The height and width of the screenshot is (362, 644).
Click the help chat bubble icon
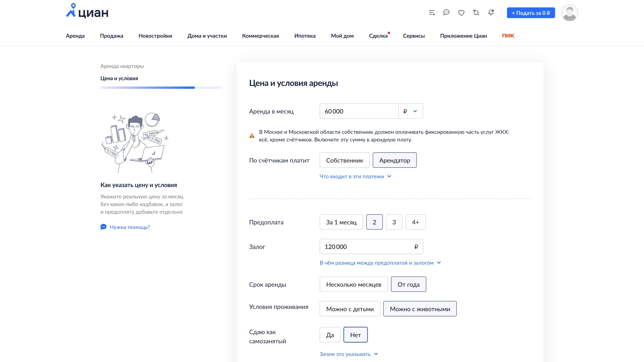coord(103,227)
